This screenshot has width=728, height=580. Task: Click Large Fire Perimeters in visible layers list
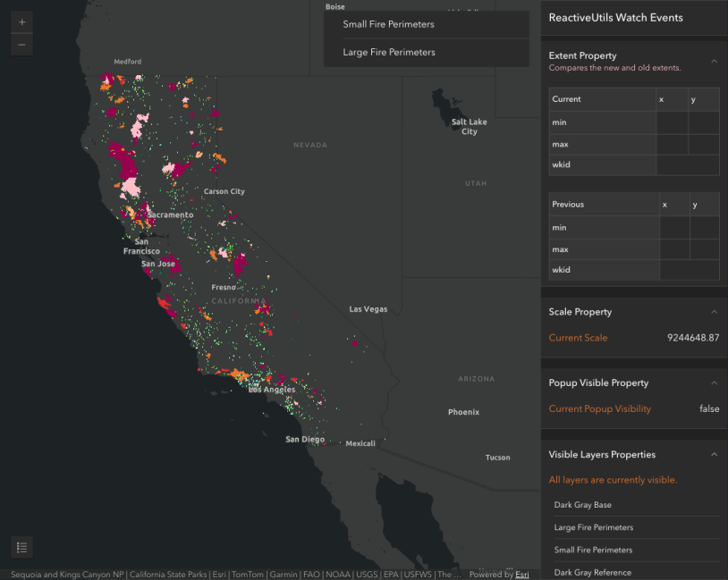[593, 527]
